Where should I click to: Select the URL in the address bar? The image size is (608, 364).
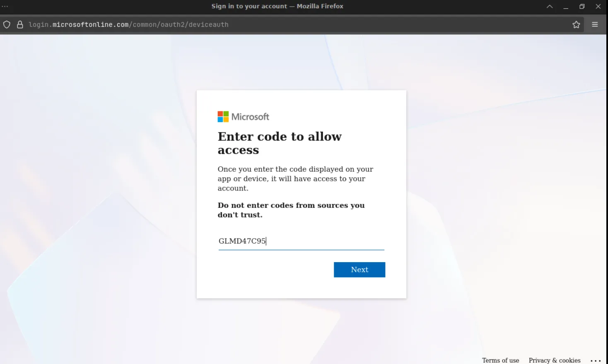[x=128, y=25]
